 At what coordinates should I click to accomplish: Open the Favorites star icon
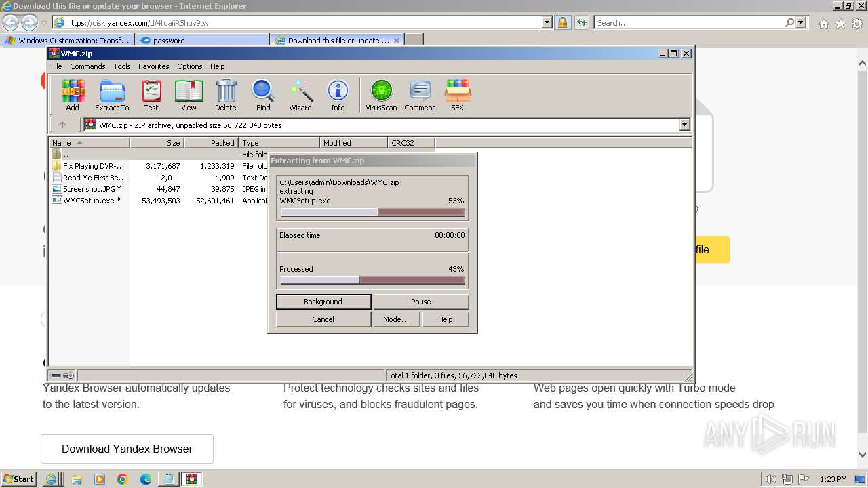point(840,24)
